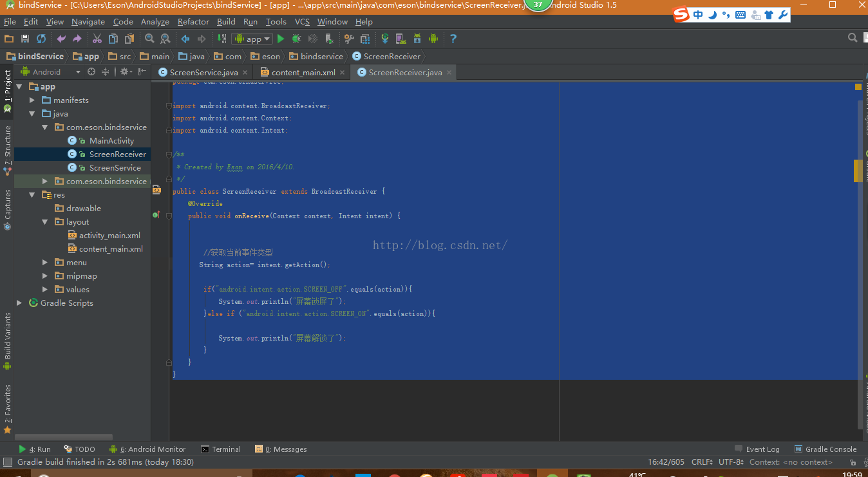868x477 pixels.
Task: Open the Android view dropdown
Action: pos(52,72)
